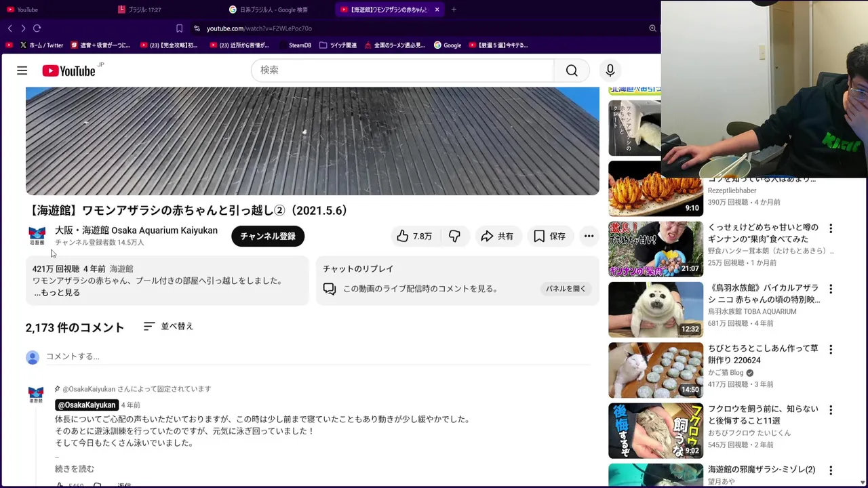Open @OsakaKaiyukan pinned comment author badge

pyautogui.click(x=87, y=405)
